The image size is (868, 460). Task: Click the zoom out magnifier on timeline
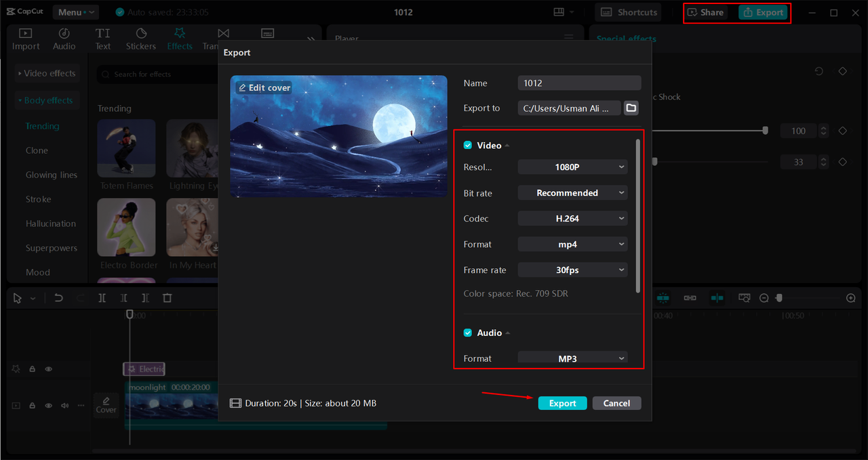(764, 298)
